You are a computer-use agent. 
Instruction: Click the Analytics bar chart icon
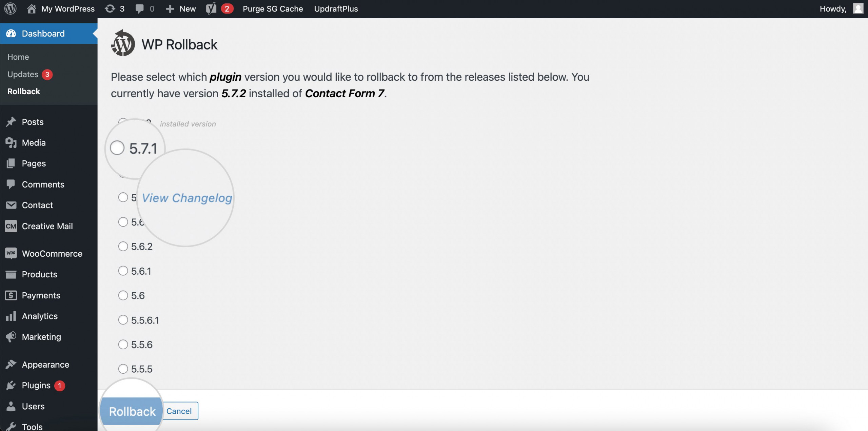[x=11, y=316]
